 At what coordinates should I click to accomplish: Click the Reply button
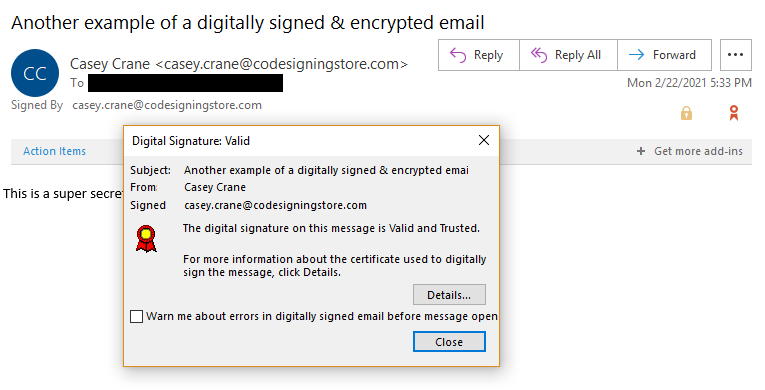479,55
